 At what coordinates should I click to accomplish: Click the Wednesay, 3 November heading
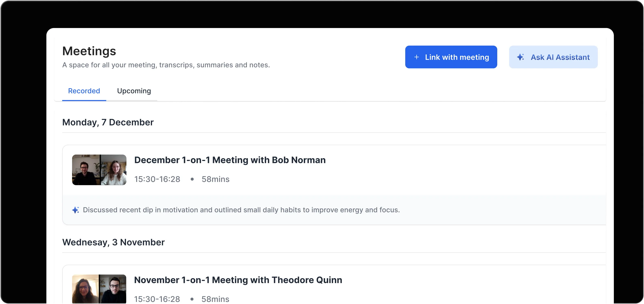114,242
